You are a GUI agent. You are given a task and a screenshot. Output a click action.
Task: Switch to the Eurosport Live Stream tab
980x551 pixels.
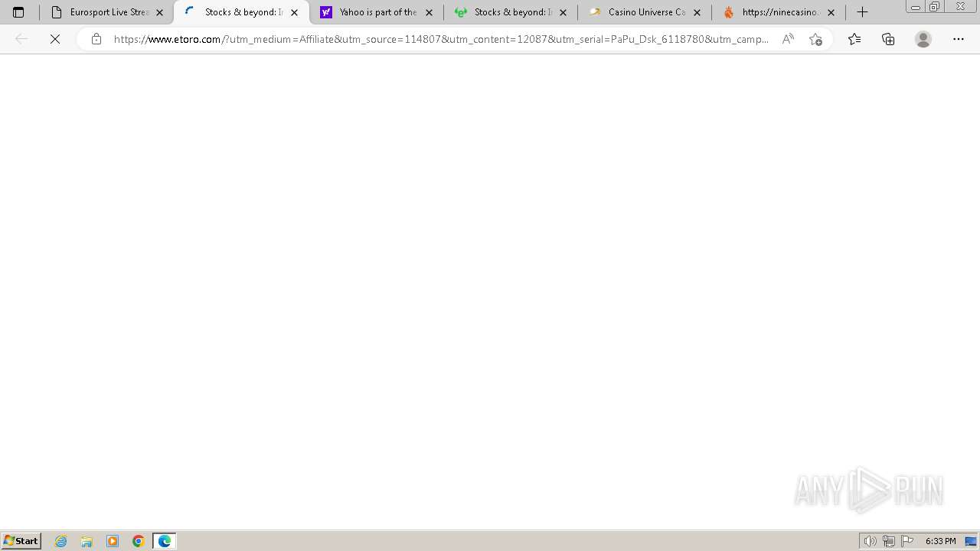tap(107, 12)
